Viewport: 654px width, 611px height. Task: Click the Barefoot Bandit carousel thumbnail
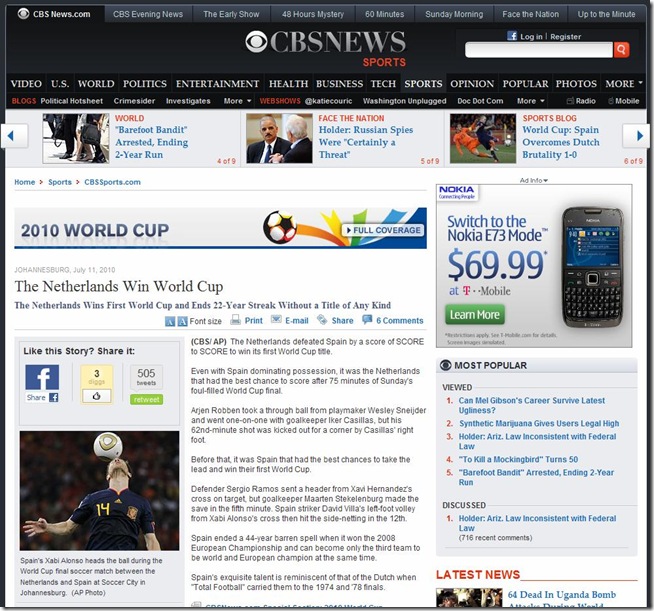pos(76,138)
